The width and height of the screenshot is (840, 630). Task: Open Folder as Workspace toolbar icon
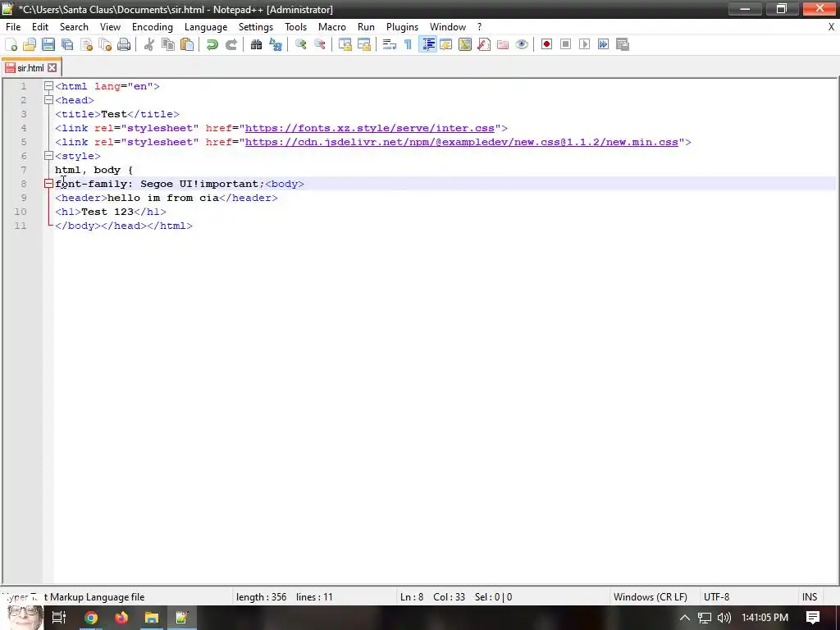coord(503,44)
